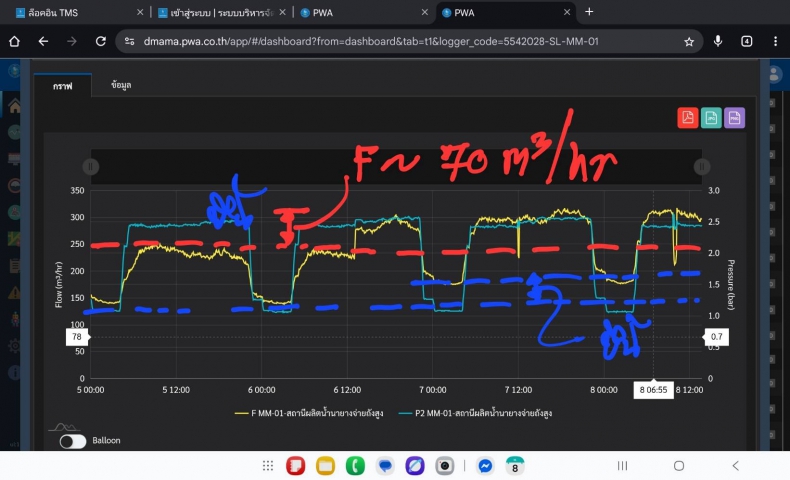This screenshot has height=480, width=790.
Task: Go to browser home page
Action: click(14, 42)
